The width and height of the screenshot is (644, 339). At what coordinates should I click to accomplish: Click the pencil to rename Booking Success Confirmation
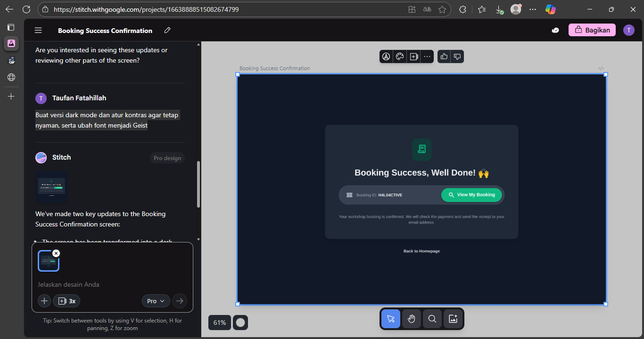[x=167, y=30]
